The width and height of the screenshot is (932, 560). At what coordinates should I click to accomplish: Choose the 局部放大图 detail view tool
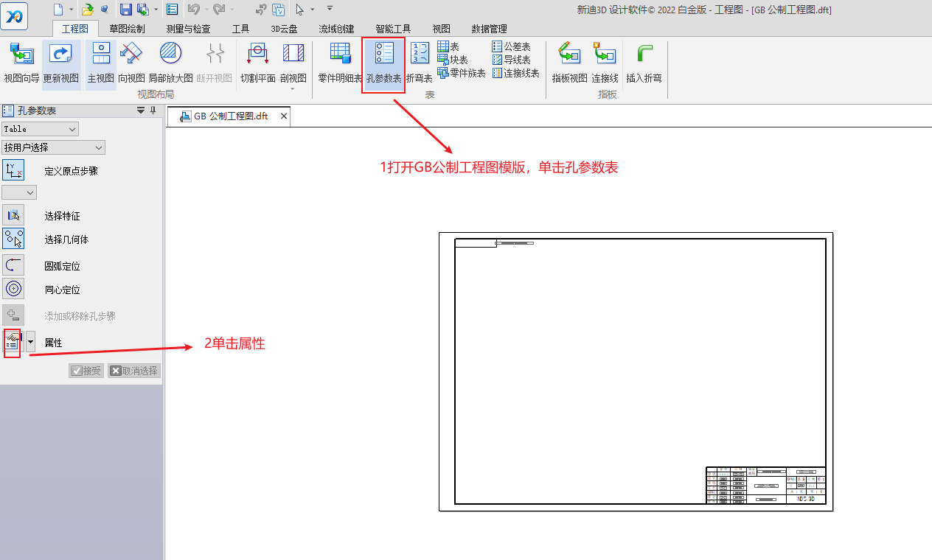[x=170, y=63]
